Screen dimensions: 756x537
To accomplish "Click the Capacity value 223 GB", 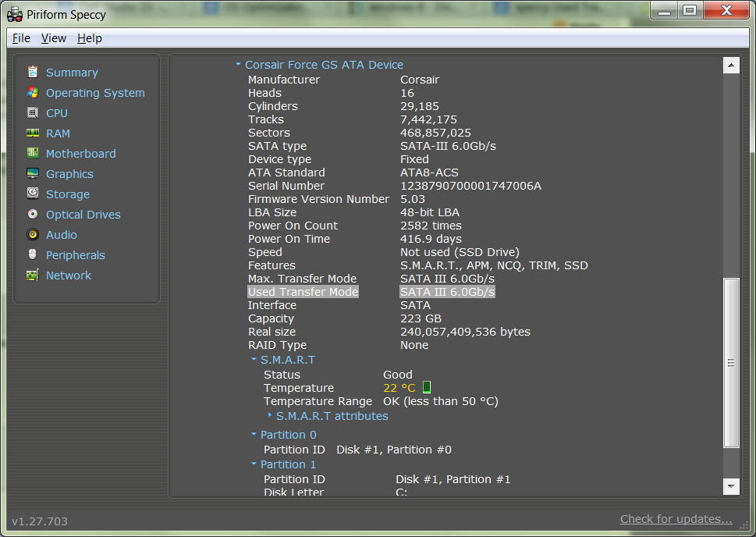I will click(x=421, y=318).
